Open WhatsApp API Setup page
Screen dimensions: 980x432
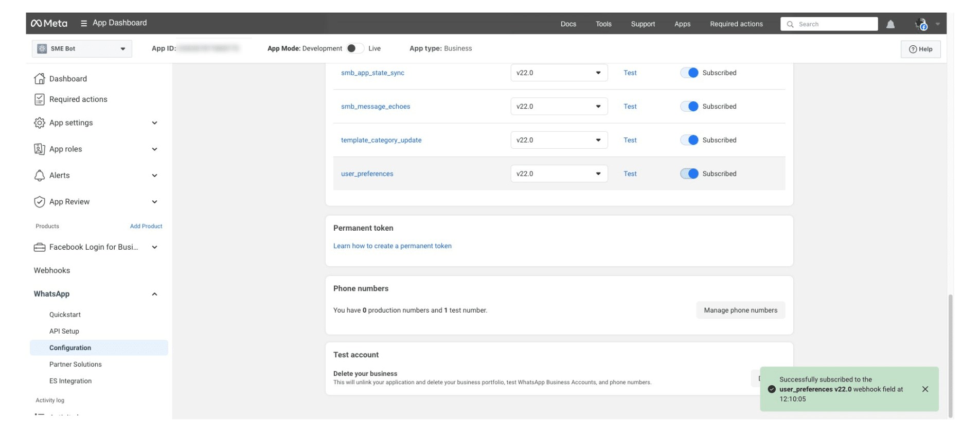click(x=64, y=331)
